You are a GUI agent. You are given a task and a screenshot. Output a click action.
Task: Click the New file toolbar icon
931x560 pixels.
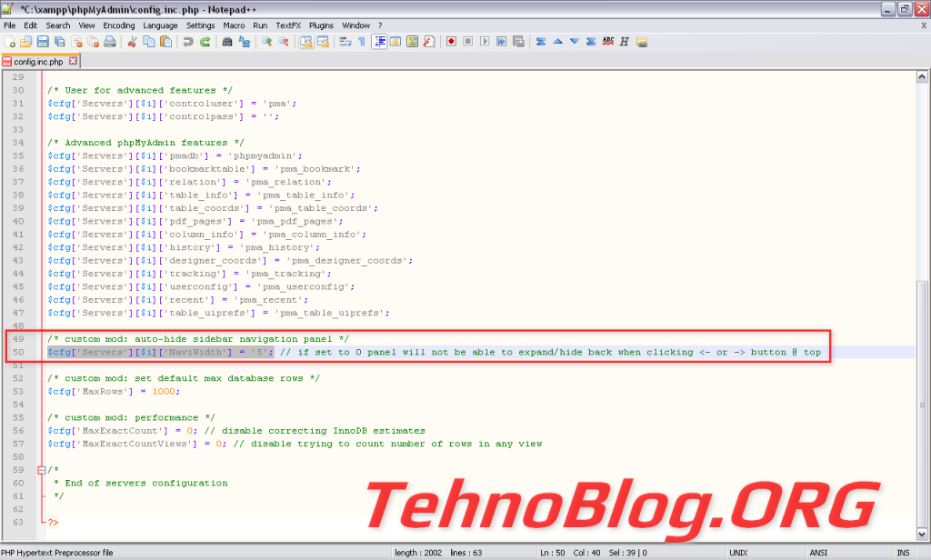click(10, 42)
